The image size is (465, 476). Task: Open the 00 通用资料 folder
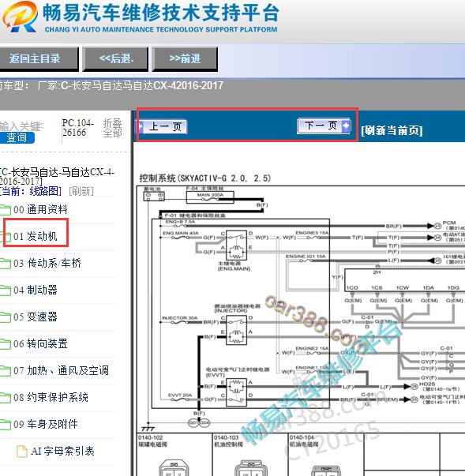(x=40, y=209)
